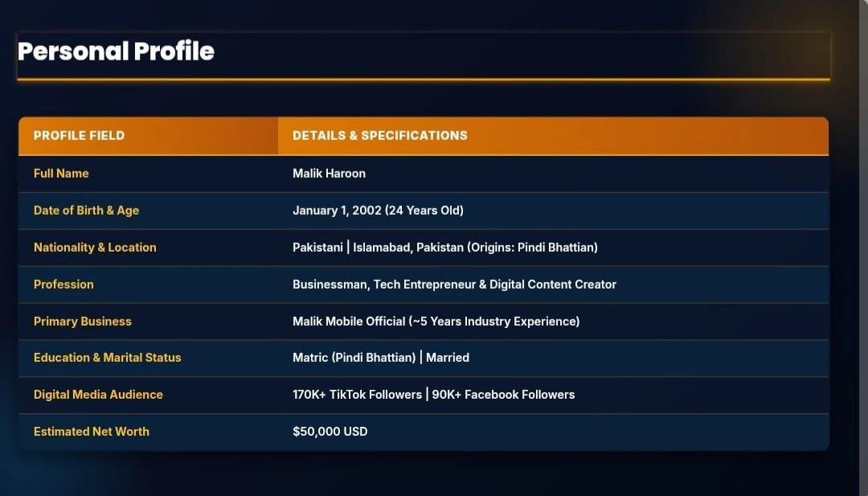
Task: Select the DETAILS & SPECIFICATIONS column header
Action: (379, 136)
